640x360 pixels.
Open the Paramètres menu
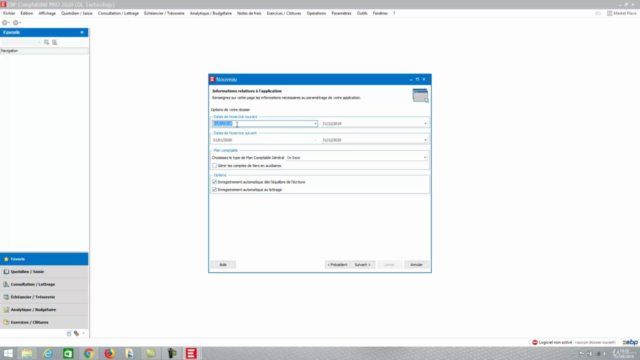(x=341, y=13)
